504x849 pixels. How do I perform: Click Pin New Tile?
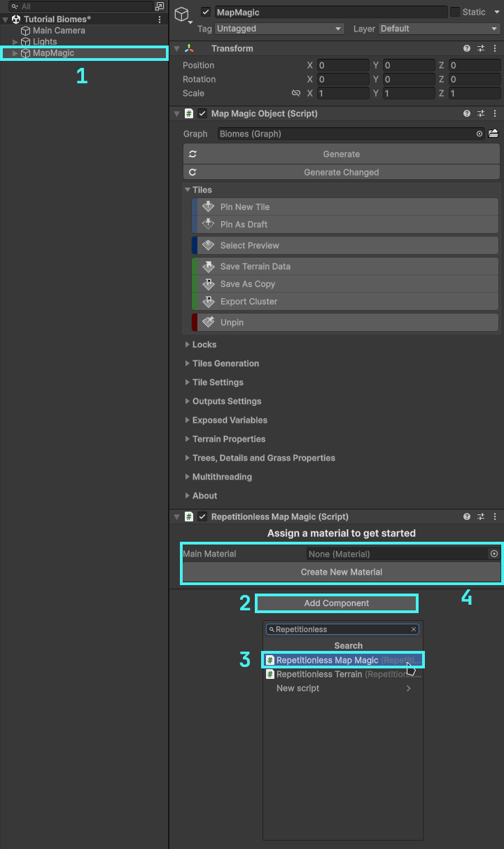[345, 207]
